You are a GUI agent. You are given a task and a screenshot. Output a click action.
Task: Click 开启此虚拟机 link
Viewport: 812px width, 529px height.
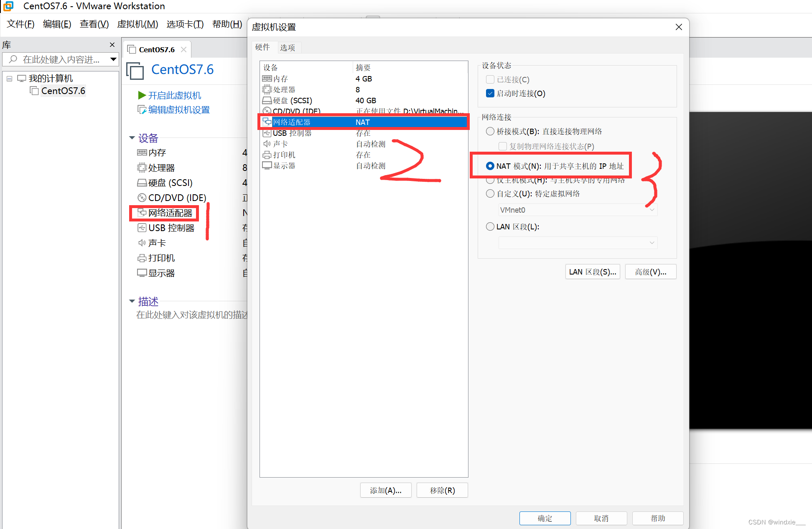tap(175, 95)
